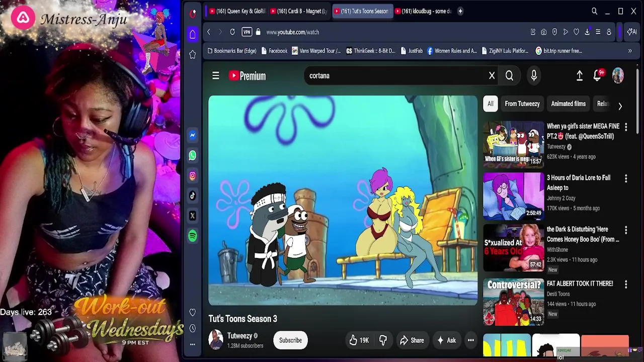Open the Opera menu logo
Screen dimensions: 644x362
193,14
